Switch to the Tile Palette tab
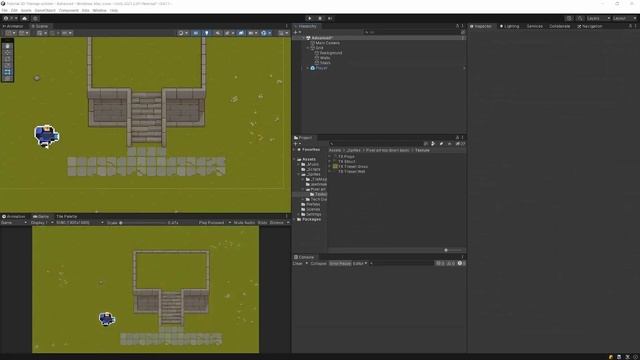The image size is (640, 360). point(66,216)
